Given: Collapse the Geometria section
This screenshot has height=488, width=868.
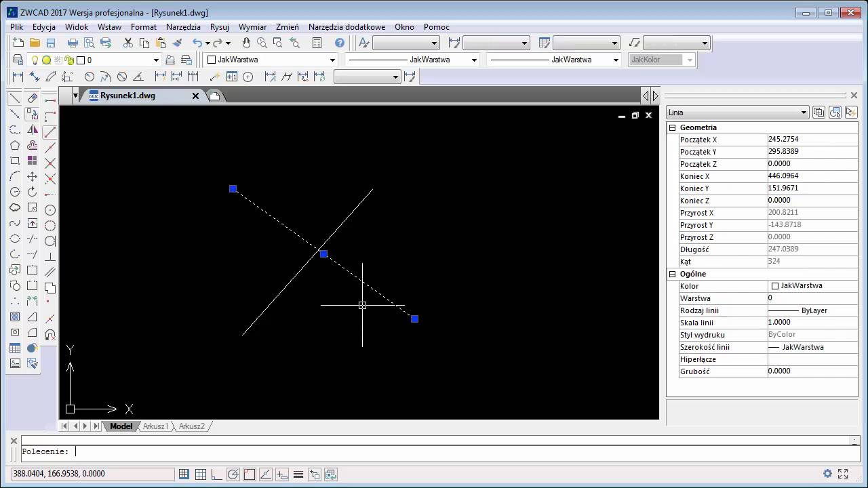Looking at the screenshot, I should pyautogui.click(x=673, y=127).
